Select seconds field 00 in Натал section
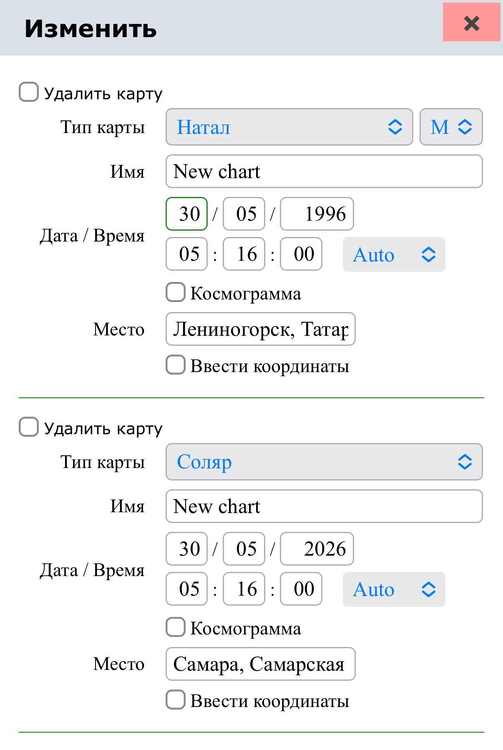The width and height of the screenshot is (503, 750). pyautogui.click(x=301, y=254)
